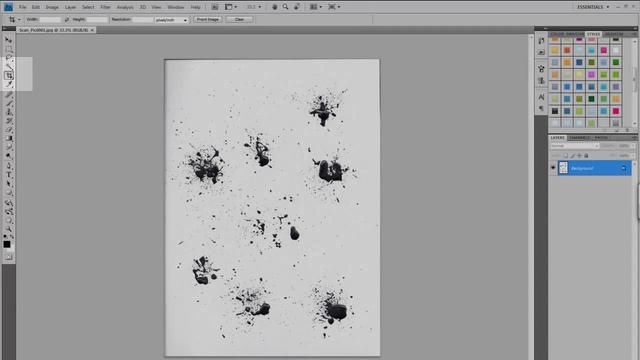Select the Crop tool in the toolbox
The height and width of the screenshot is (360, 640).
9,76
